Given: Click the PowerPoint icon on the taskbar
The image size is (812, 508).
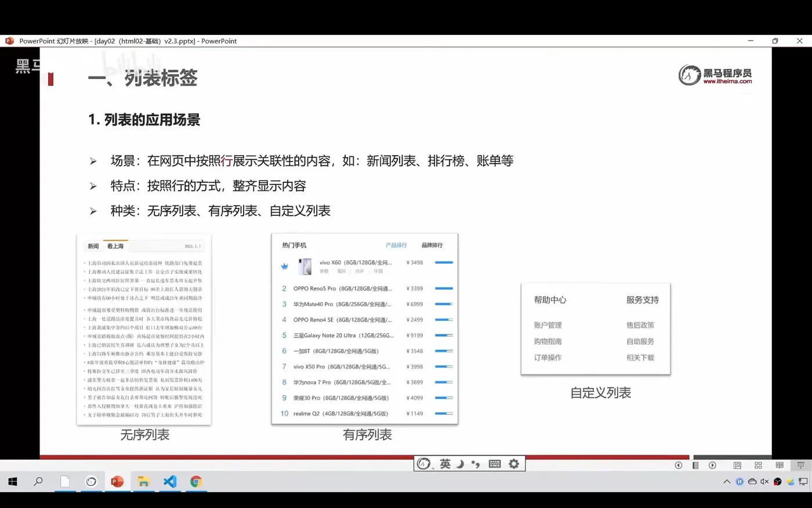Looking at the screenshot, I should click(x=117, y=481).
